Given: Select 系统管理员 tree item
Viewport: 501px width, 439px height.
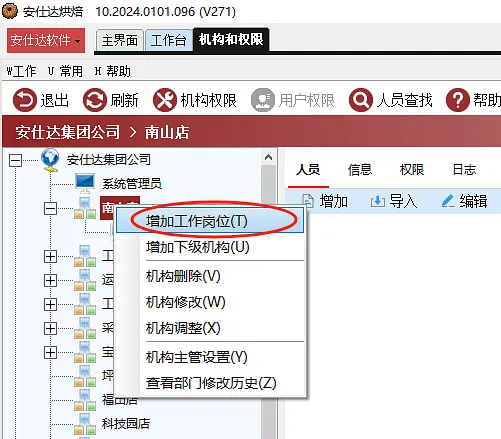Looking at the screenshot, I should (x=132, y=183).
